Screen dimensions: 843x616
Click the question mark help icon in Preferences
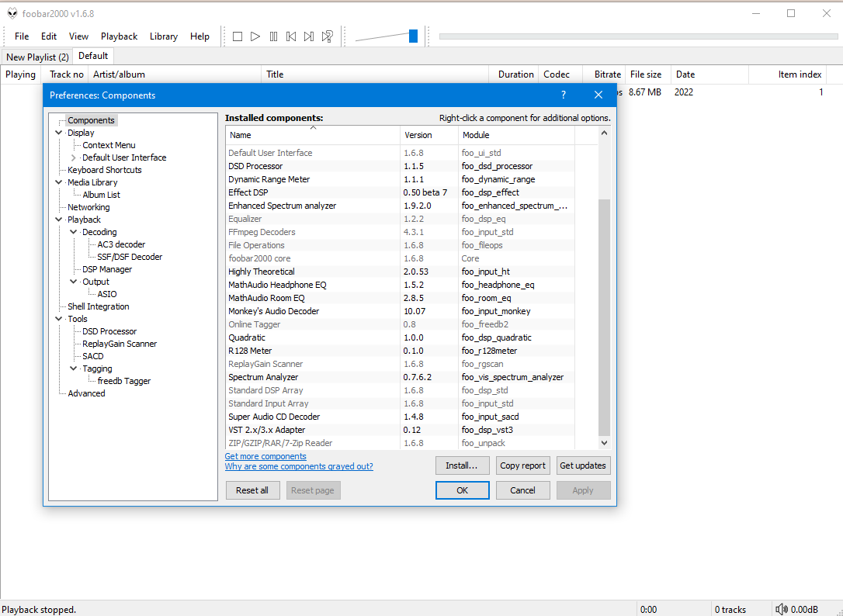(564, 95)
